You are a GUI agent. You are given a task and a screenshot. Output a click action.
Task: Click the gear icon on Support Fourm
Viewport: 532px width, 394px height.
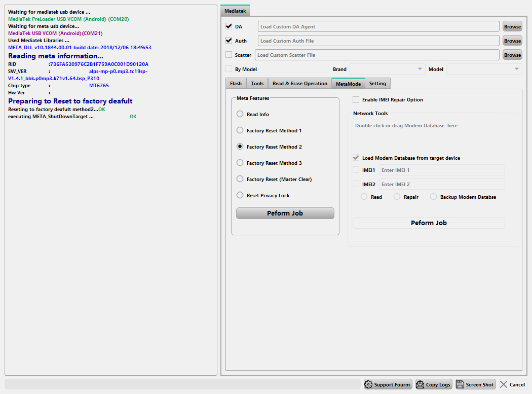tap(368, 384)
